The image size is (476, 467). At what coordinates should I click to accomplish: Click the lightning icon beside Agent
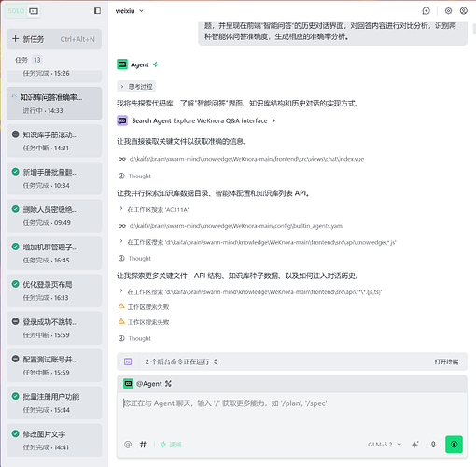pyautogui.click(x=156, y=64)
